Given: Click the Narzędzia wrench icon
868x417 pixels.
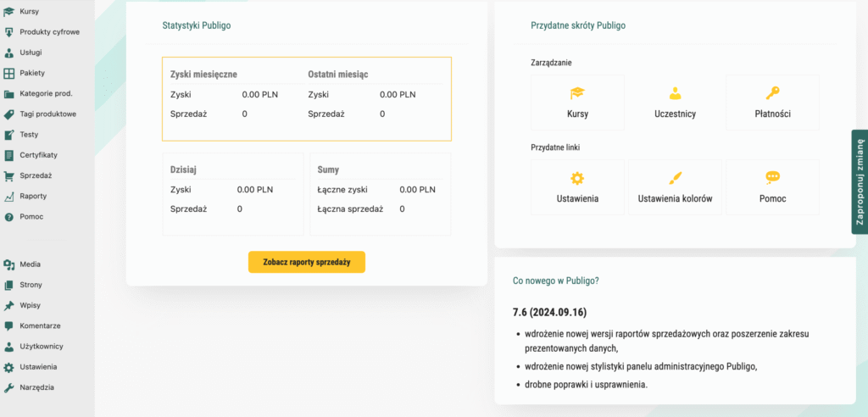Looking at the screenshot, I should pyautogui.click(x=8, y=387).
